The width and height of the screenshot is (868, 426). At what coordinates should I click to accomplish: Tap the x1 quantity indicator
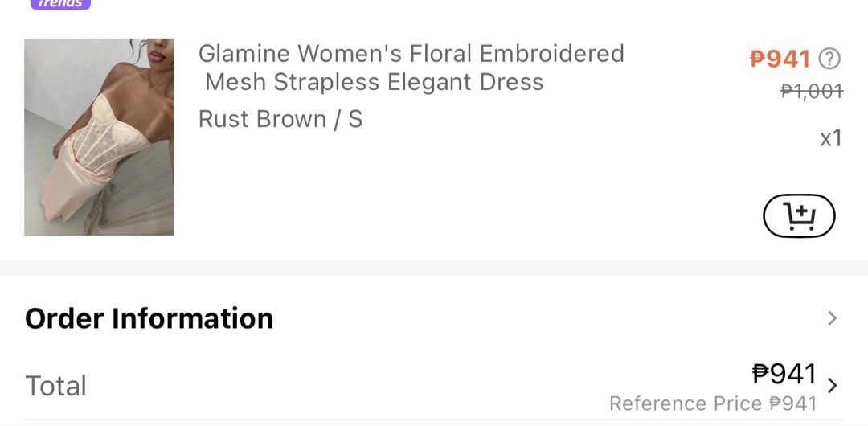click(831, 138)
